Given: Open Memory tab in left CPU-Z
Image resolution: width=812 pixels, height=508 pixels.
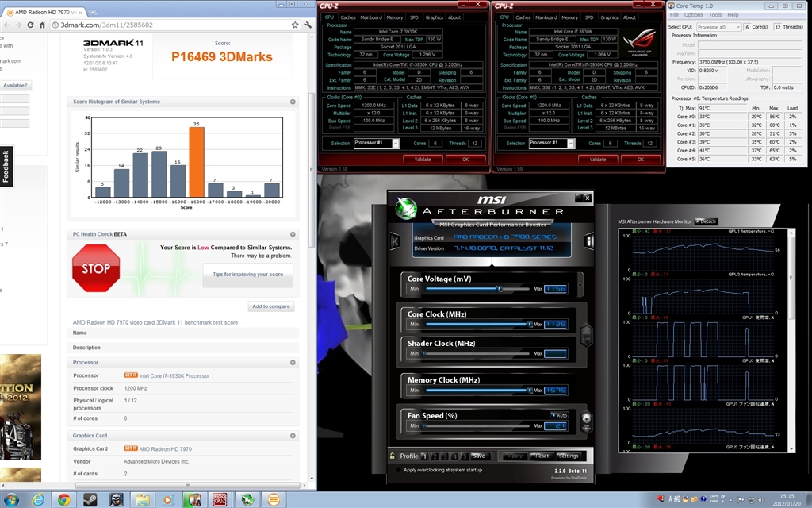Looking at the screenshot, I should [395, 17].
